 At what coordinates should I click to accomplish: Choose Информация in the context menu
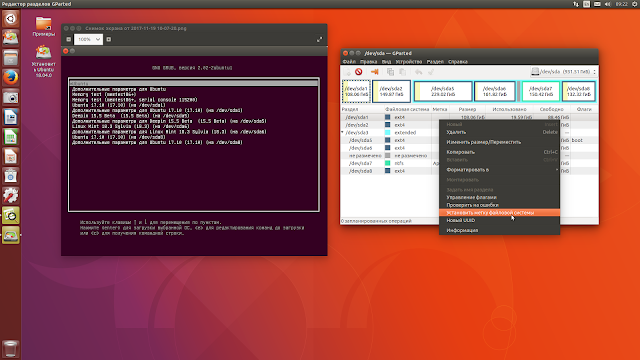499,230
